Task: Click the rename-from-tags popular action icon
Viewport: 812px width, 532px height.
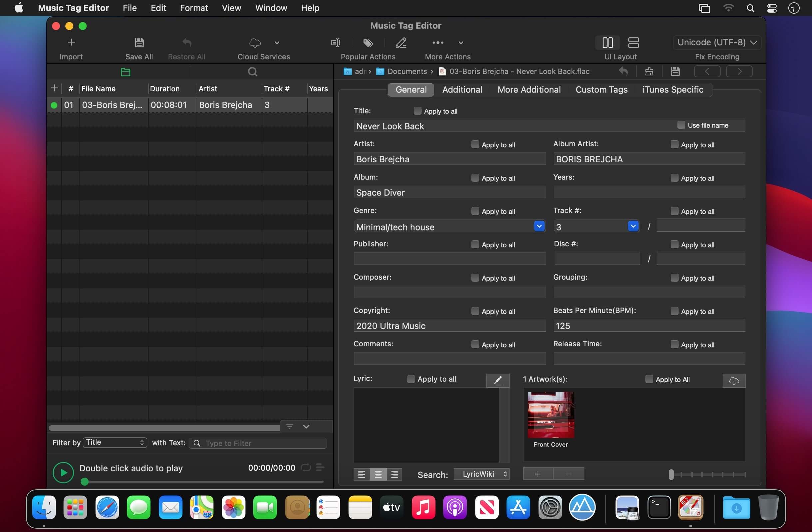Action: pyautogui.click(x=336, y=43)
